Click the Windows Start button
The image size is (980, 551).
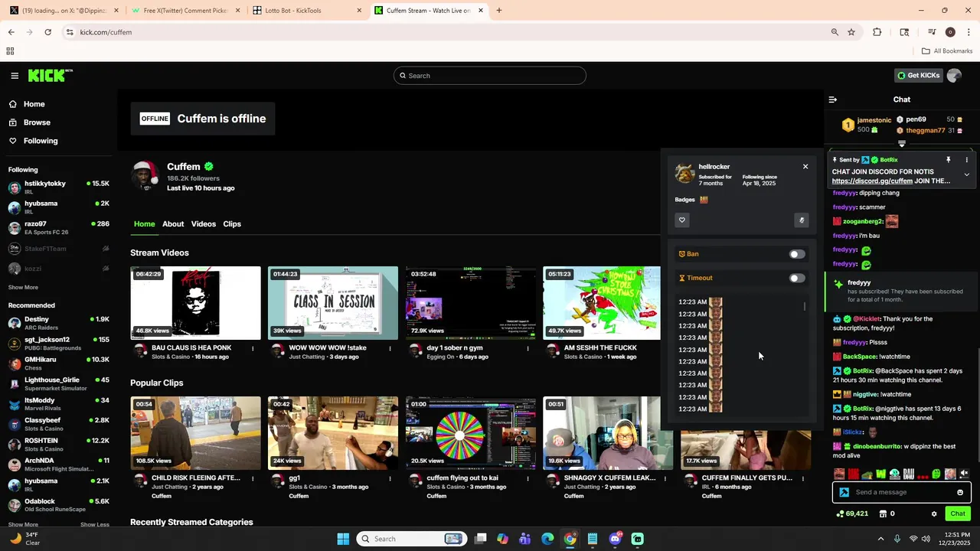click(343, 539)
